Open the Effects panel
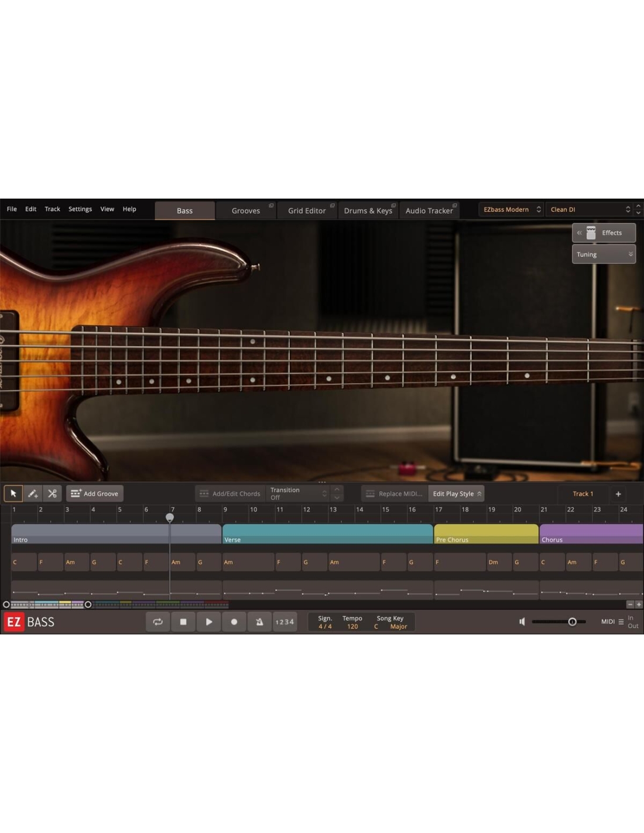Screen dimensions: 644x833 (604, 233)
